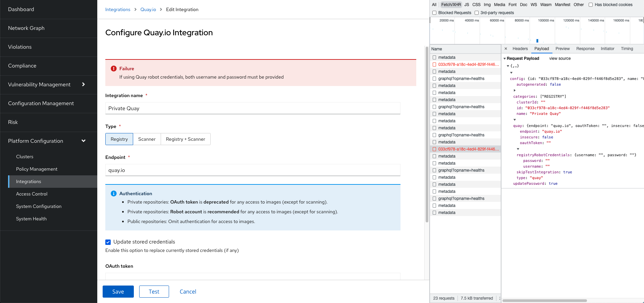This screenshot has width=644, height=303.
Task: Select the Scanner type option
Action: point(147,139)
